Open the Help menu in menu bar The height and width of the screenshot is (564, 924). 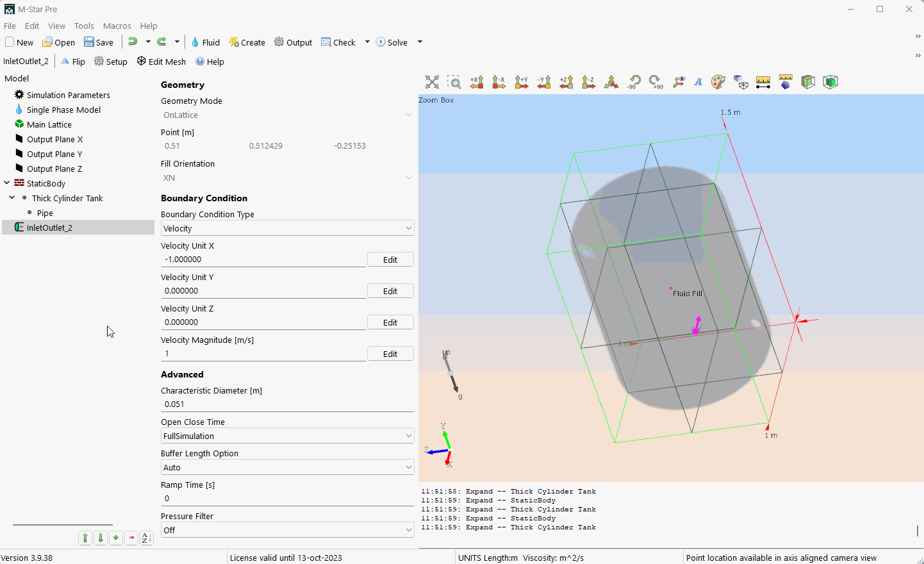(x=149, y=26)
